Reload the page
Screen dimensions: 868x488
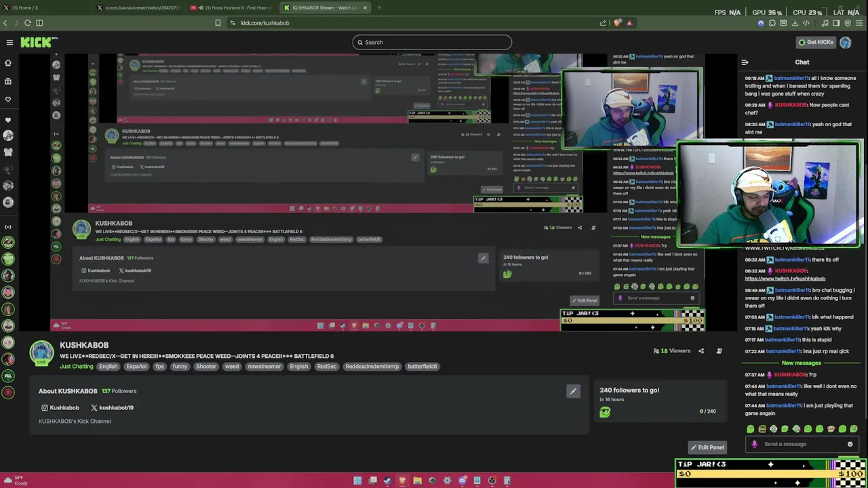coord(28,23)
